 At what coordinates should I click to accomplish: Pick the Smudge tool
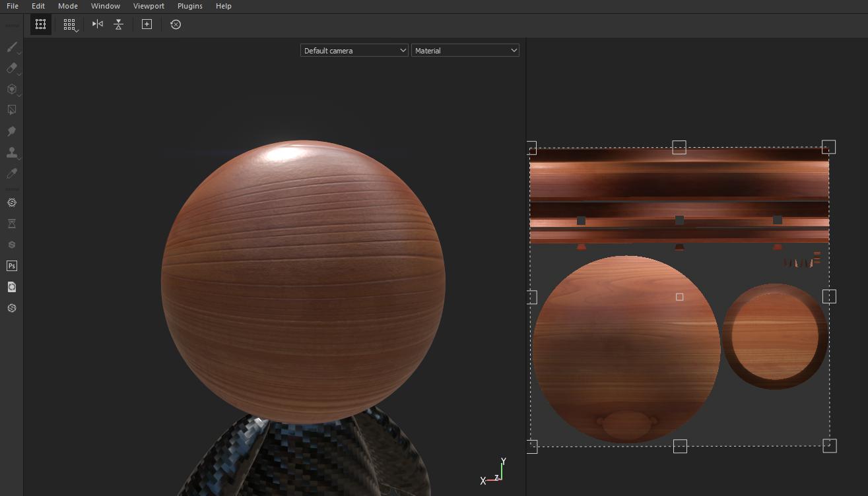(x=12, y=131)
